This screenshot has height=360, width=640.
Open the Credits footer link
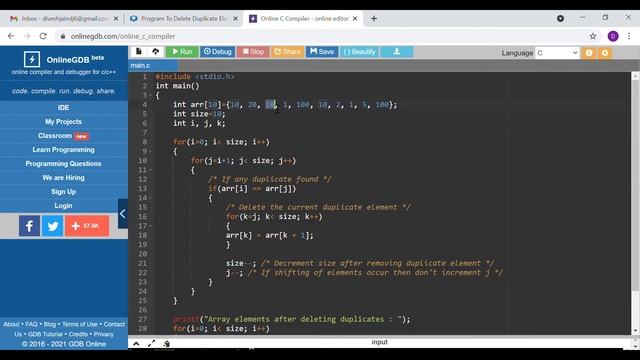(78, 334)
